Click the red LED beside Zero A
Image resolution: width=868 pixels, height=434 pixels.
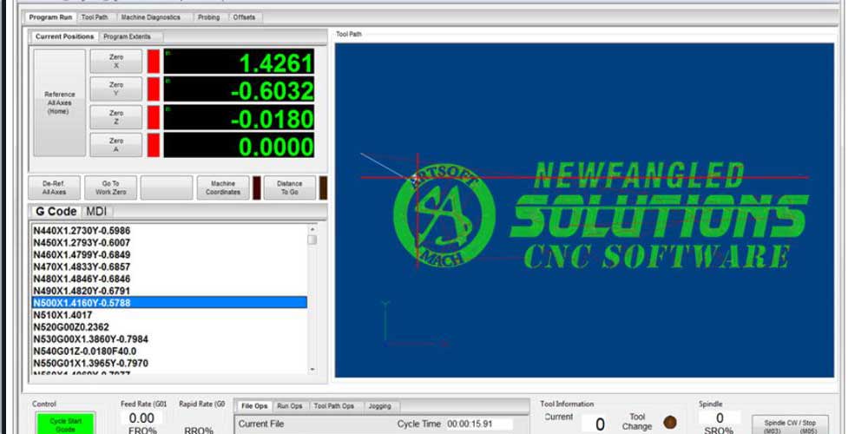click(154, 144)
